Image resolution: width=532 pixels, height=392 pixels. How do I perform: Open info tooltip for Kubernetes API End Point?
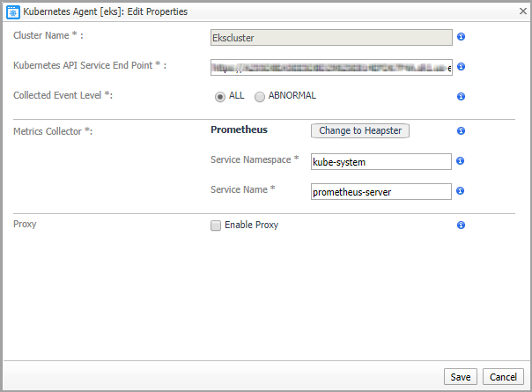(462, 67)
